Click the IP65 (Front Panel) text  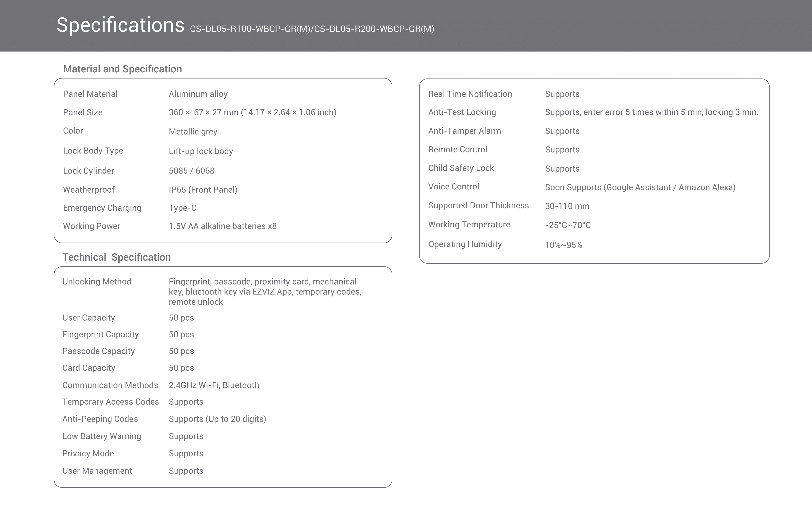pos(203,190)
